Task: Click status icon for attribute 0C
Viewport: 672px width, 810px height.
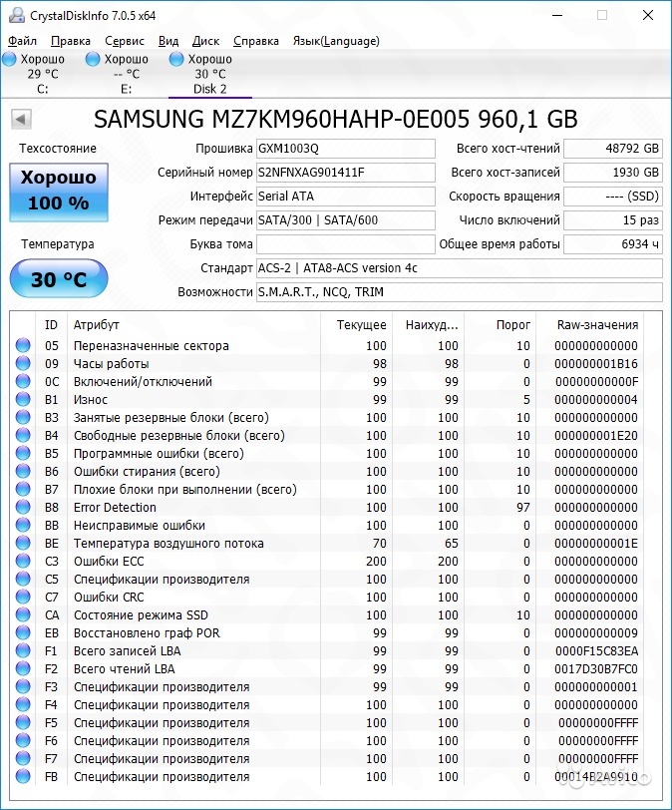Action: 23,381
